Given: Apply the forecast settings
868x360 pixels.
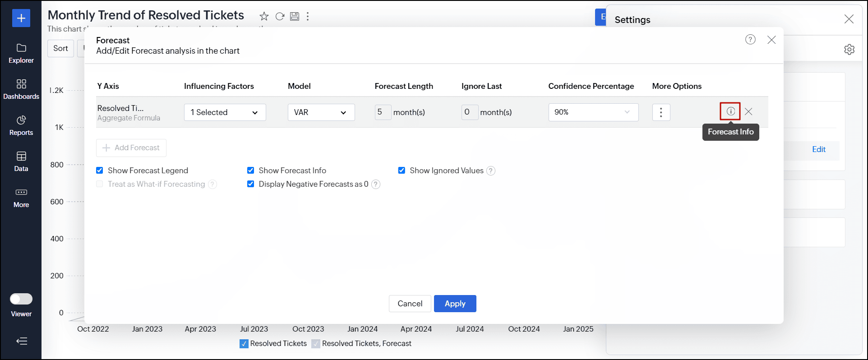Looking at the screenshot, I should click(455, 304).
